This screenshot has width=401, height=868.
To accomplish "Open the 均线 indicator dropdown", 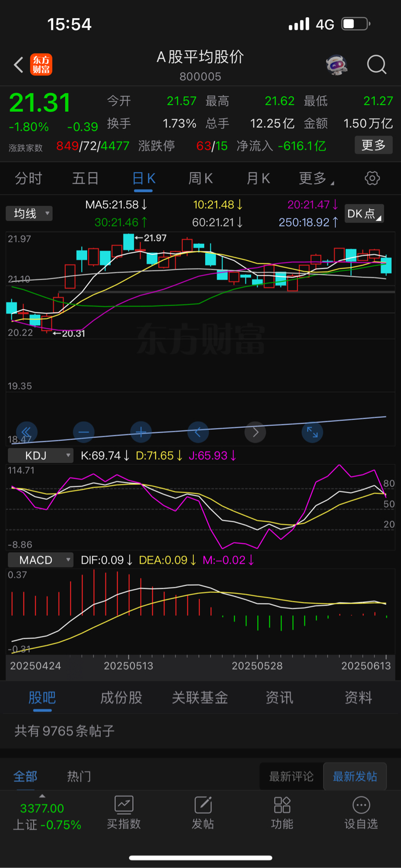I will pos(29,214).
